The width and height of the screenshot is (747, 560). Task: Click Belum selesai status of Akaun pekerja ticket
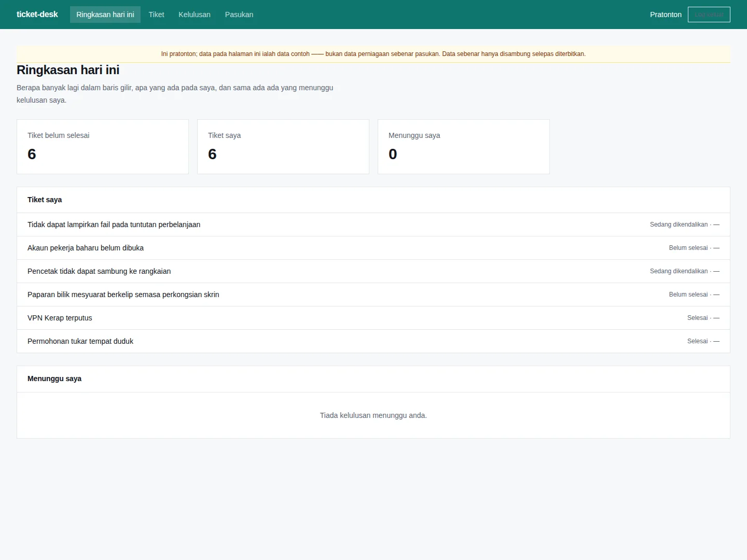tap(694, 248)
